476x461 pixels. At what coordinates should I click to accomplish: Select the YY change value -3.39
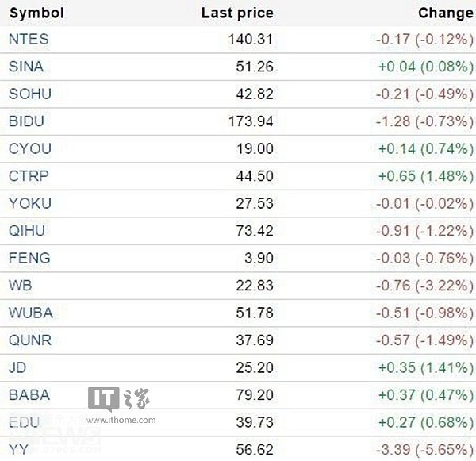393,450
